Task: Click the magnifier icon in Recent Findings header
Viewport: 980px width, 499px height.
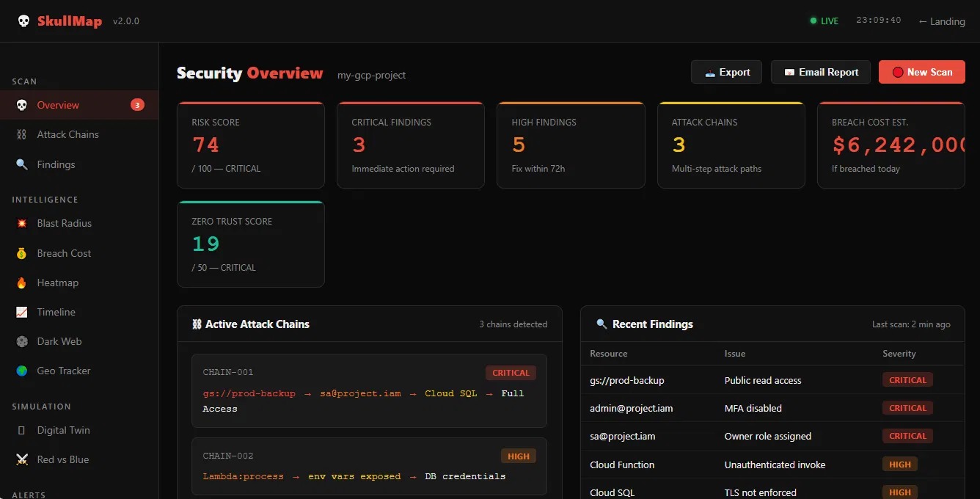Action: point(602,324)
